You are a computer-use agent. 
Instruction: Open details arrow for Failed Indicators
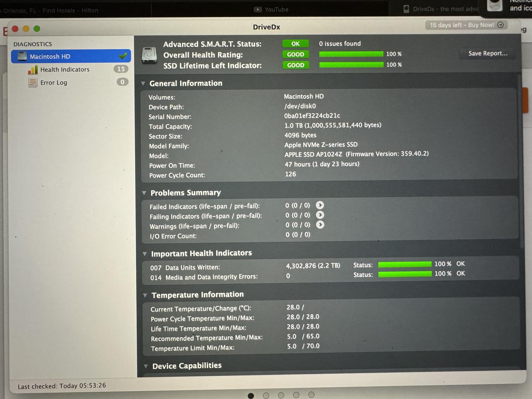(320, 205)
